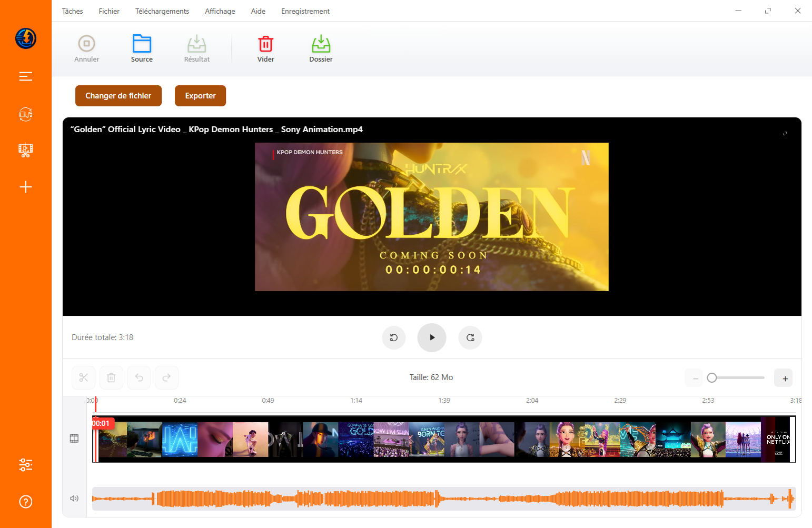Viewport: 812px width, 528px height.
Task: Open the Fichier menu
Action: click(109, 11)
